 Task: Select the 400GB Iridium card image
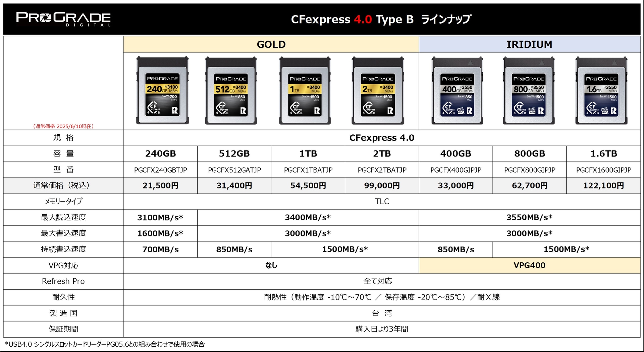[457, 90]
